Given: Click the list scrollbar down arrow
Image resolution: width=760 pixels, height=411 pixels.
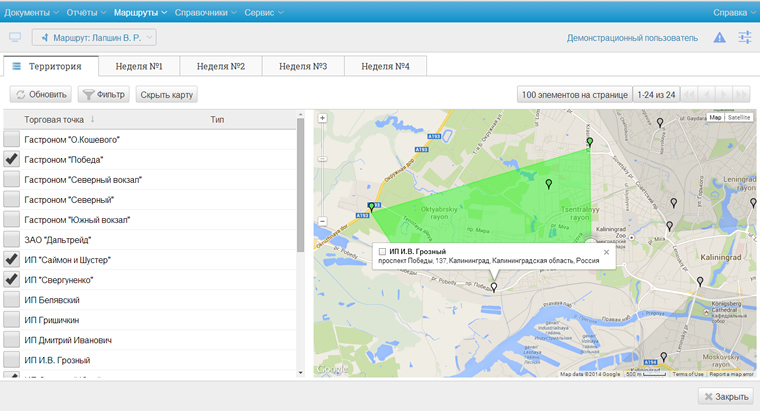Looking at the screenshot, I should [x=301, y=373].
